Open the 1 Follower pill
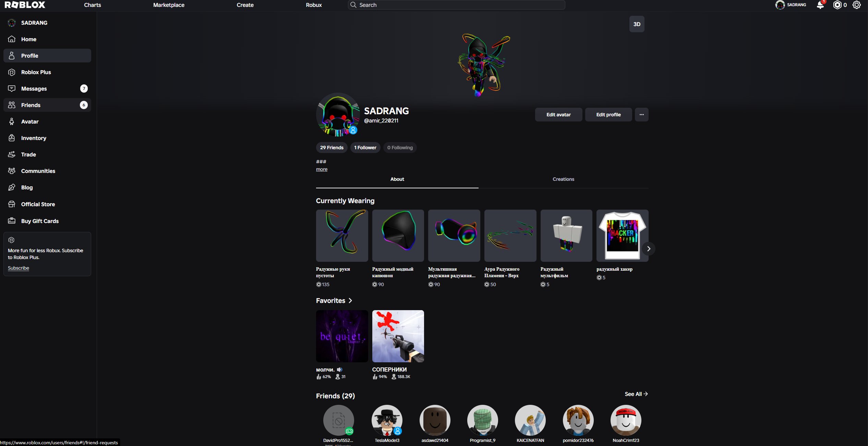 (x=365, y=148)
